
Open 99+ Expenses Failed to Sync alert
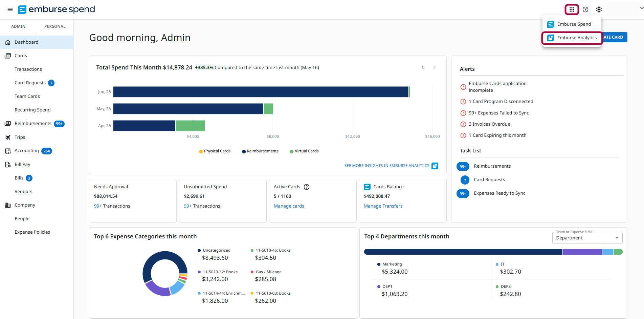(498, 113)
